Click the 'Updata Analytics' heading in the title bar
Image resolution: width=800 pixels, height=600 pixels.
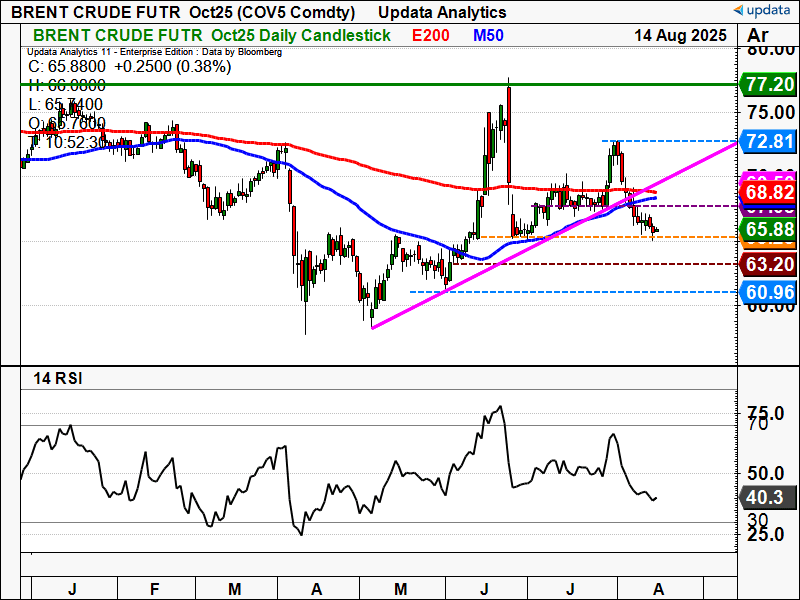442,12
